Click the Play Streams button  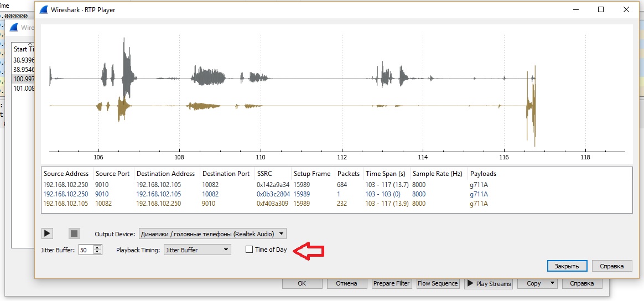pyautogui.click(x=489, y=283)
